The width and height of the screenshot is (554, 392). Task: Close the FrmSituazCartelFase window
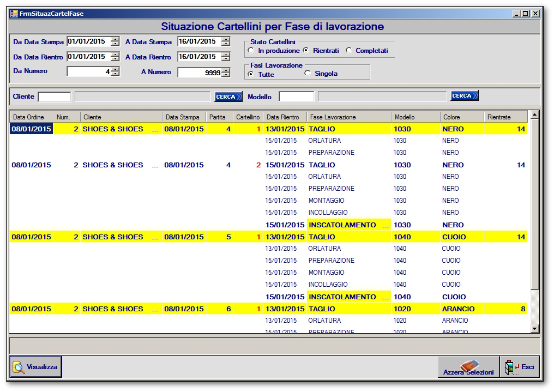click(535, 14)
